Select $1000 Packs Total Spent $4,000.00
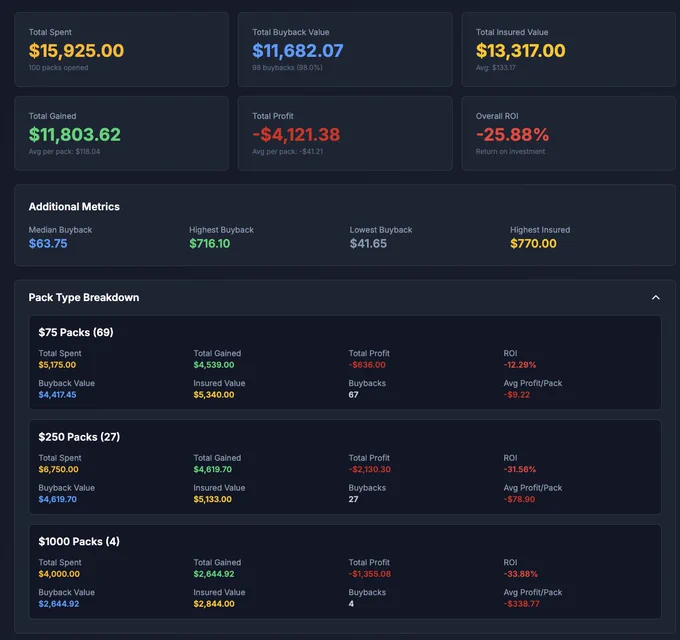680x640 pixels. tap(59, 574)
